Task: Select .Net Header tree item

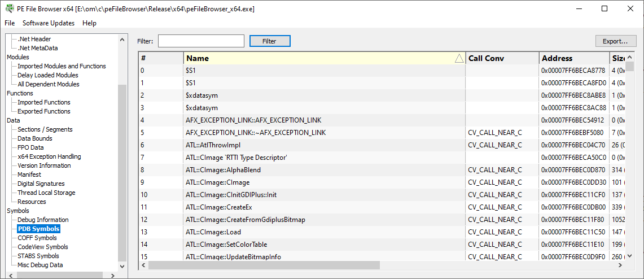Action: tap(34, 39)
